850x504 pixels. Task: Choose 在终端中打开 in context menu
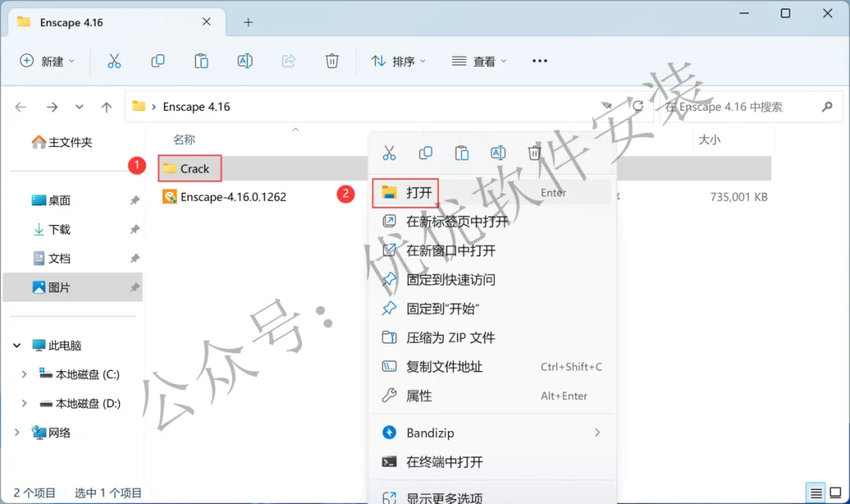pyautogui.click(x=492, y=462)
